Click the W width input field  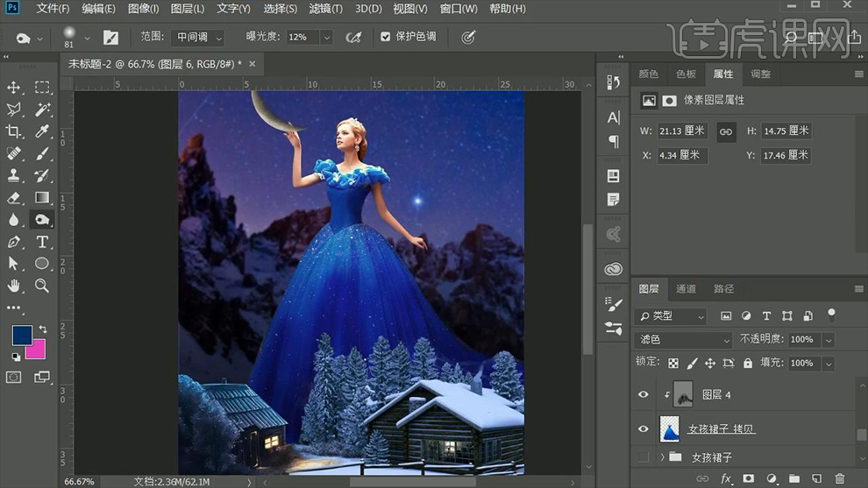click(682, 131)
